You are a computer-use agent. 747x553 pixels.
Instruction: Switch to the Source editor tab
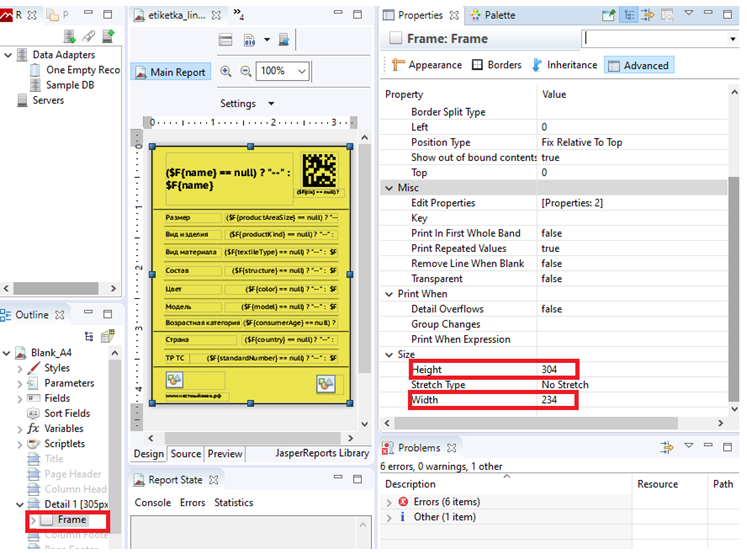[186, 454]
